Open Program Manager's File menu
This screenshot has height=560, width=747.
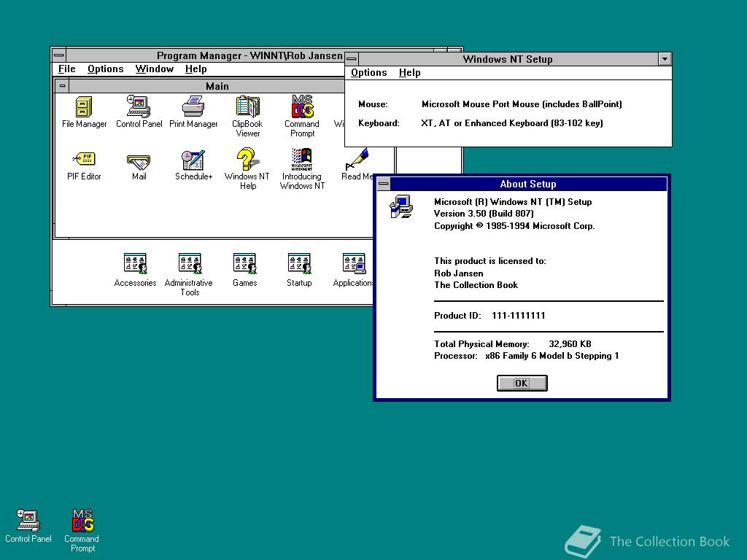67,69
